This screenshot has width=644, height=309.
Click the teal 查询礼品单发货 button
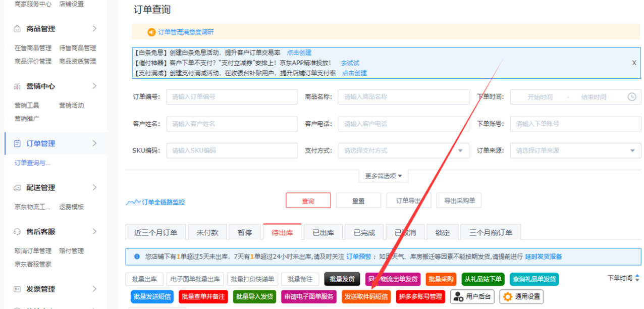pos(534,279)
